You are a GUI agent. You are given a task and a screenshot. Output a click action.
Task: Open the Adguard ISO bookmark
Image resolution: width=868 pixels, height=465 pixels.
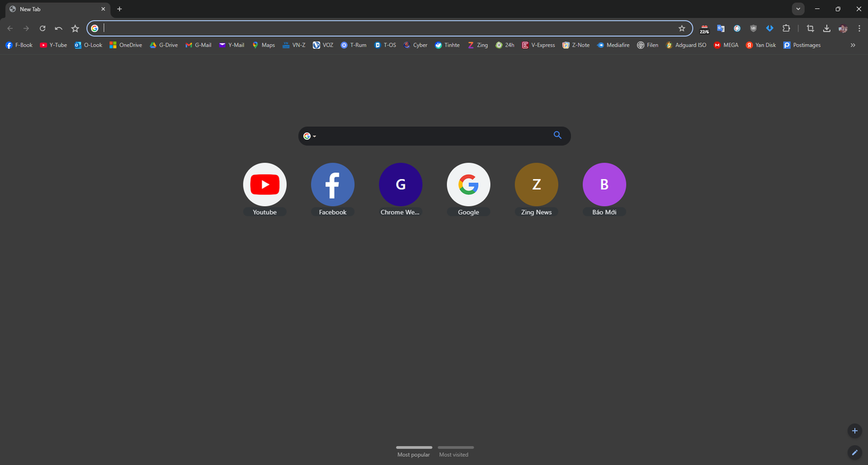click(686, 45)
